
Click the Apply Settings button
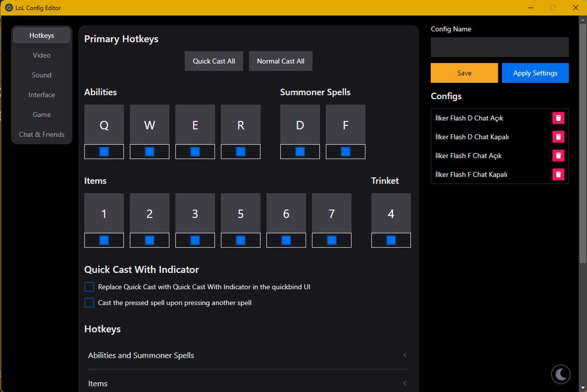535,73
